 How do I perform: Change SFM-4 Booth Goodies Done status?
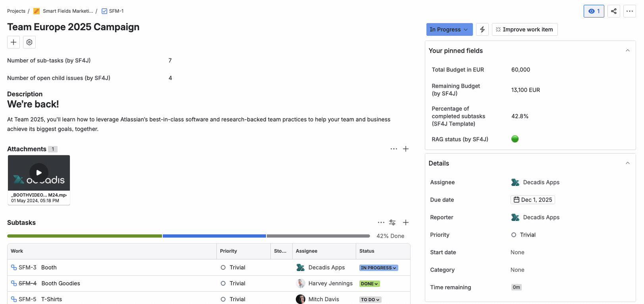point(369,284)
